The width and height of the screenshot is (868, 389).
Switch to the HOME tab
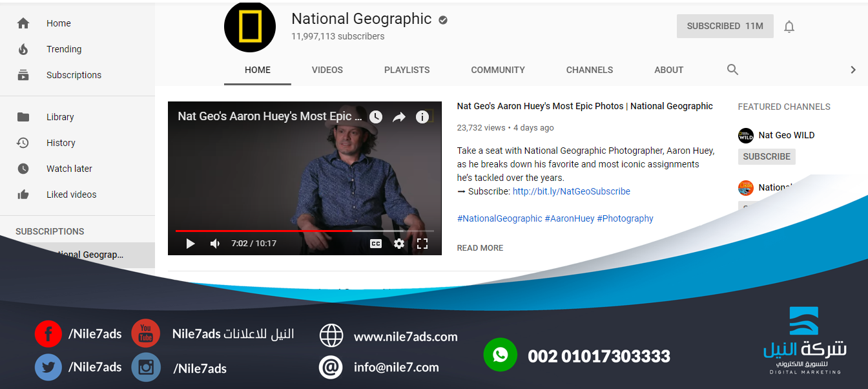[258, 70]
